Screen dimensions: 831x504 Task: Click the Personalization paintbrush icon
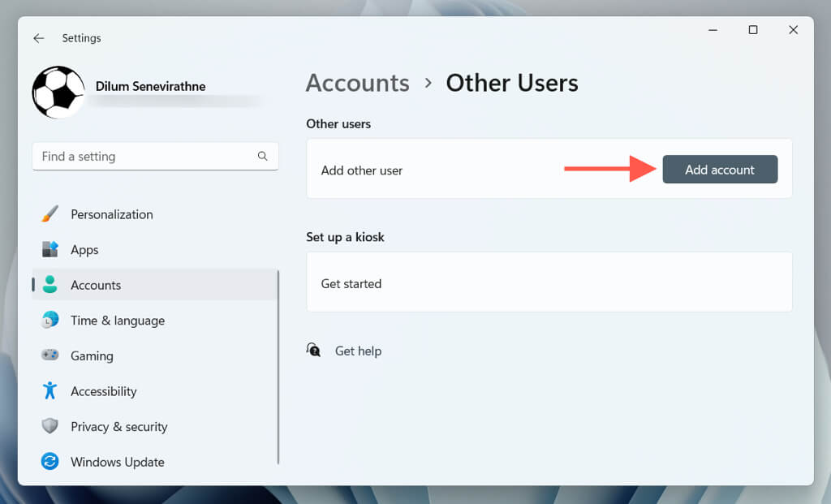click(x=50, y=214)
